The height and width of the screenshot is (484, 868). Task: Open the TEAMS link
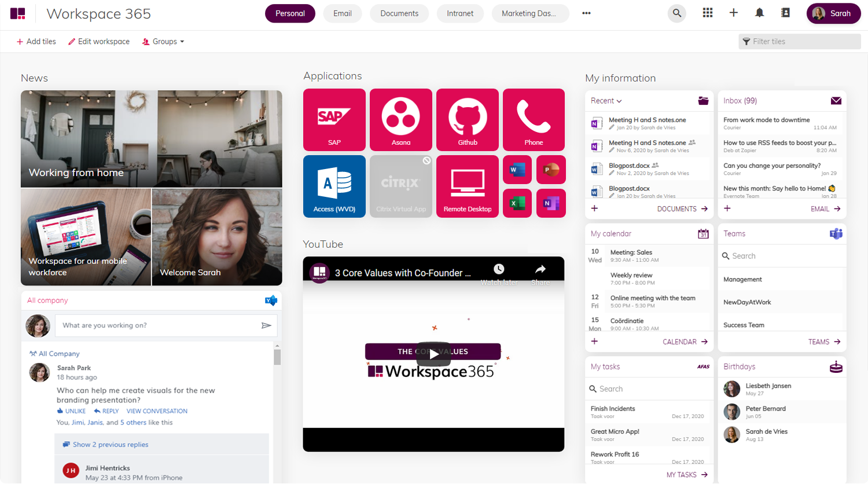pos(824,342)
